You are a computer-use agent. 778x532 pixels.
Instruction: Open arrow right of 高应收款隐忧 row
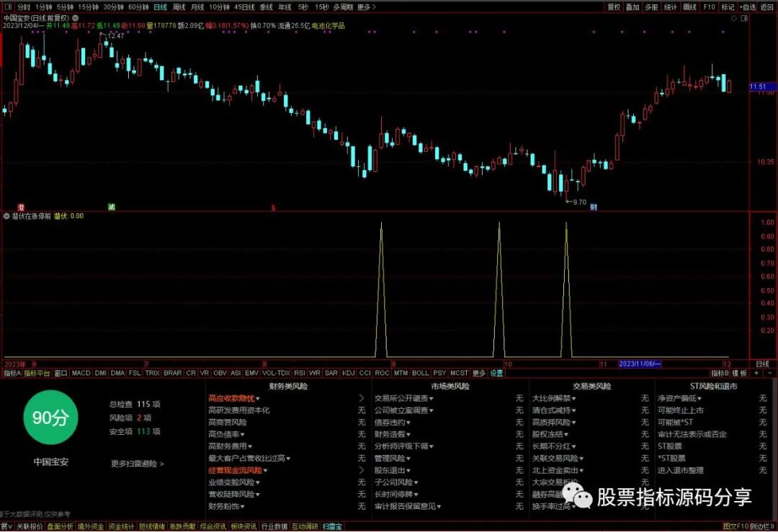[361, 398]
